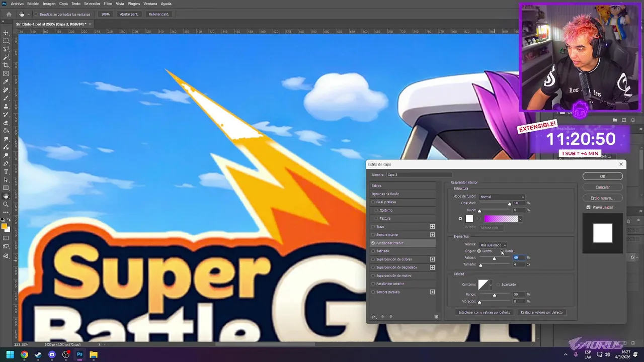Click white glow color swatch
The image size is (644, 362).
point(469,219)
